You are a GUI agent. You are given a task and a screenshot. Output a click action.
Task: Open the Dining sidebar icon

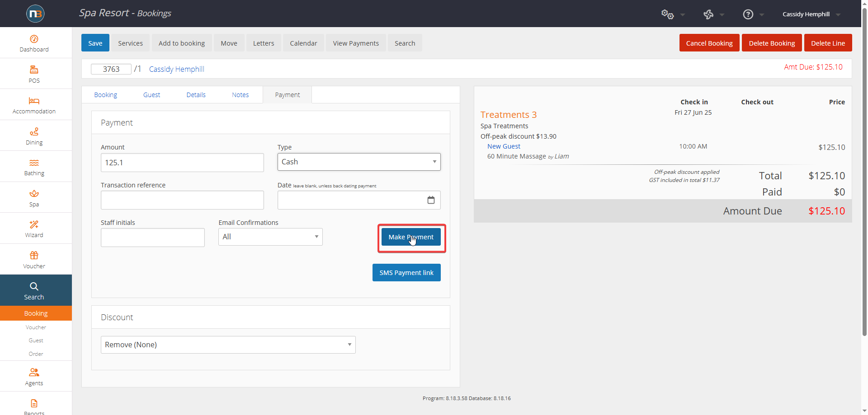(x=34, y=131)
